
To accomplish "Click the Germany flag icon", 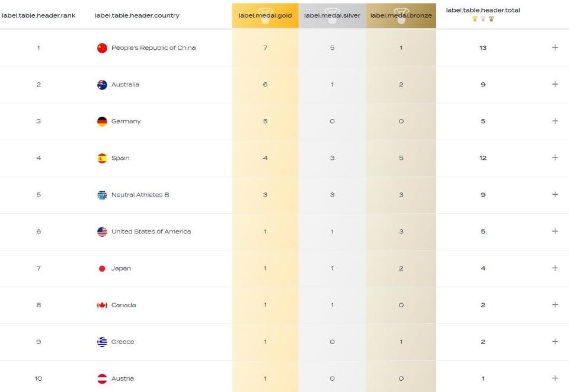I will pyautogui.click(x=102, y=121).
